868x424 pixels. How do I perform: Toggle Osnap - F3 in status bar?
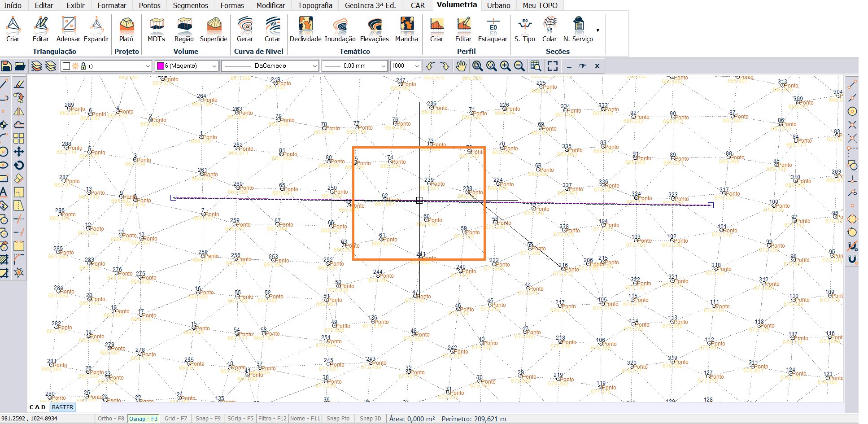pyautogui.click(x=143, y=419)
